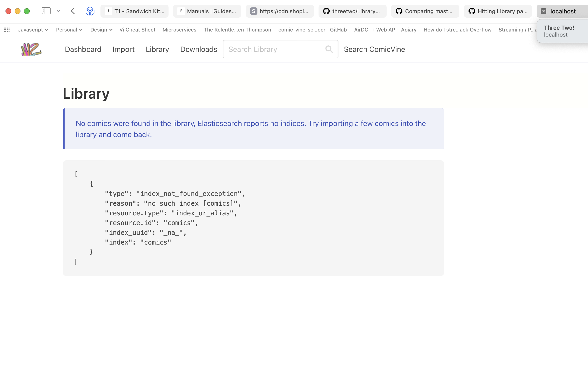
Task: Focus the Search Library field
Action: 273,49
